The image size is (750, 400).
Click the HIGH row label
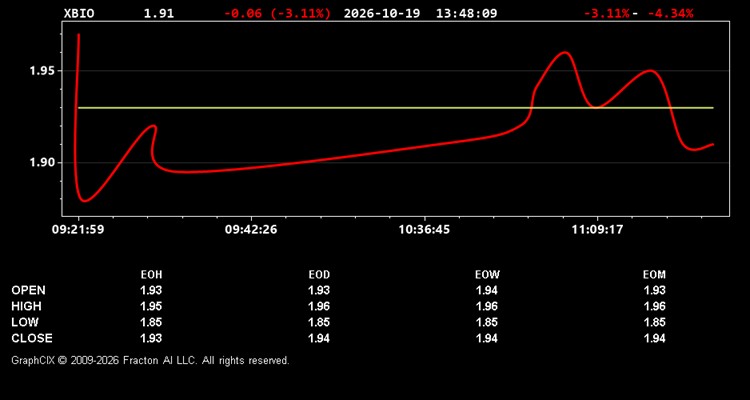point(26,306)
